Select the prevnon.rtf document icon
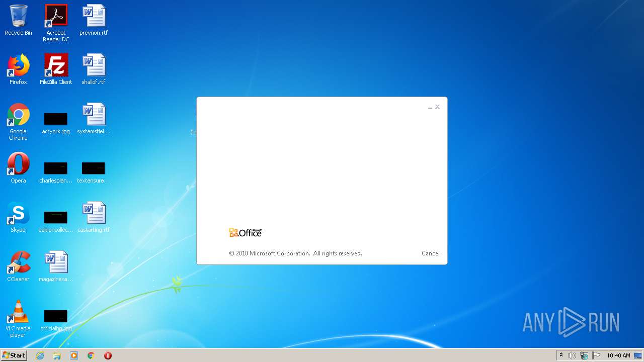The image size is (644, 362). pyautogui.click(x=94, y=20)
